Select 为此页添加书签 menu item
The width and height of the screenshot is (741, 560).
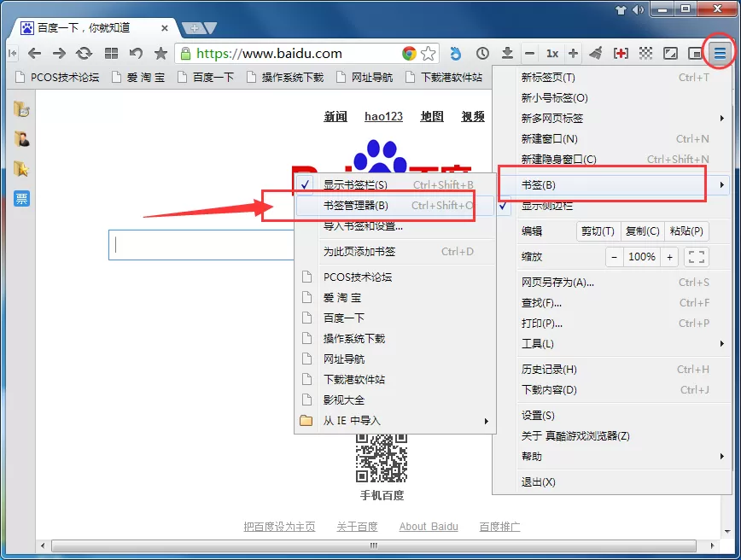pos(395,252)
